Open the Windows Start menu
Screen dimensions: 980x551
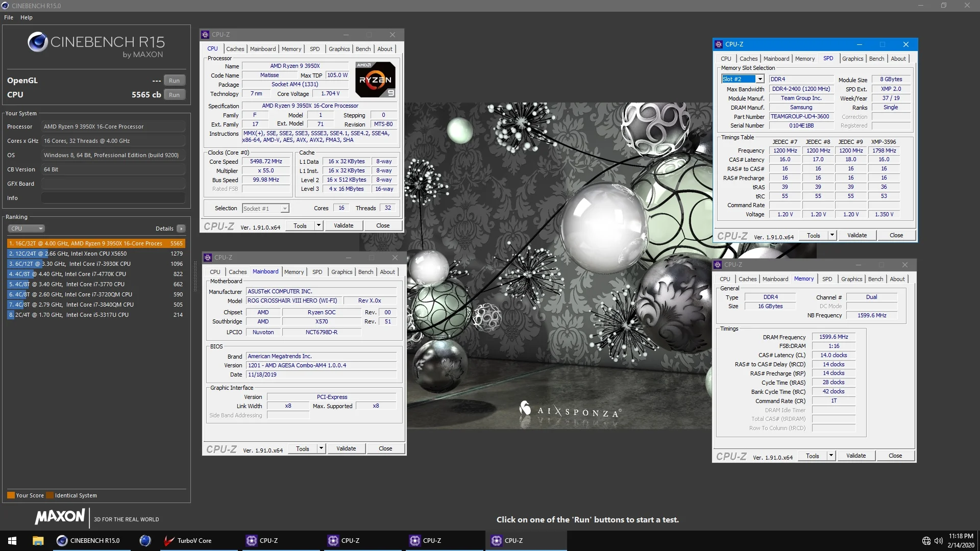click(12, 541)
